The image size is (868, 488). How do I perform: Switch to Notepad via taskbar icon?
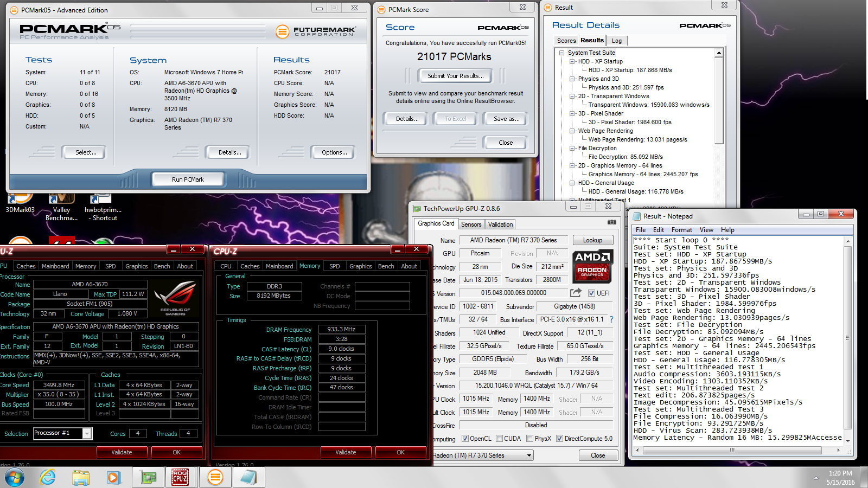(x=248, y=478)
